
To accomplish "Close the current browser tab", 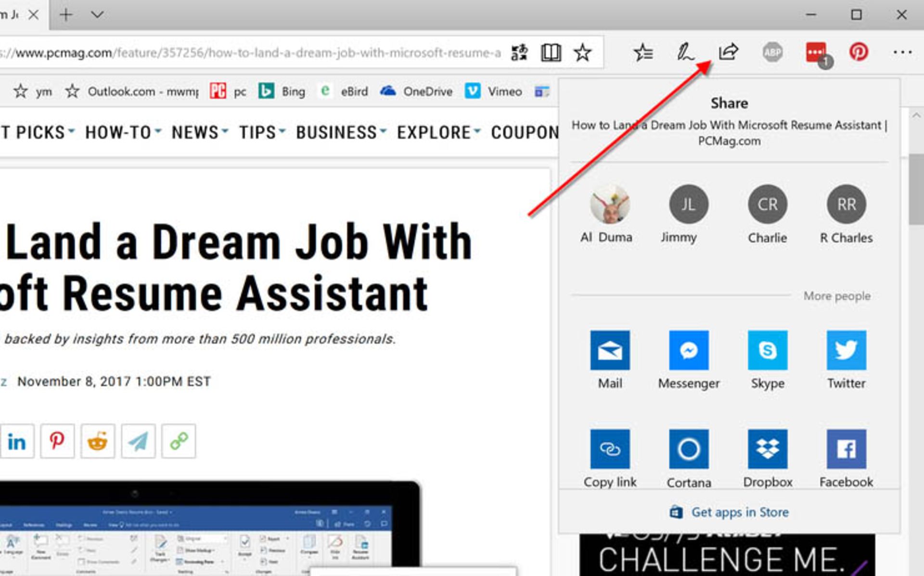I will [33, 15].
